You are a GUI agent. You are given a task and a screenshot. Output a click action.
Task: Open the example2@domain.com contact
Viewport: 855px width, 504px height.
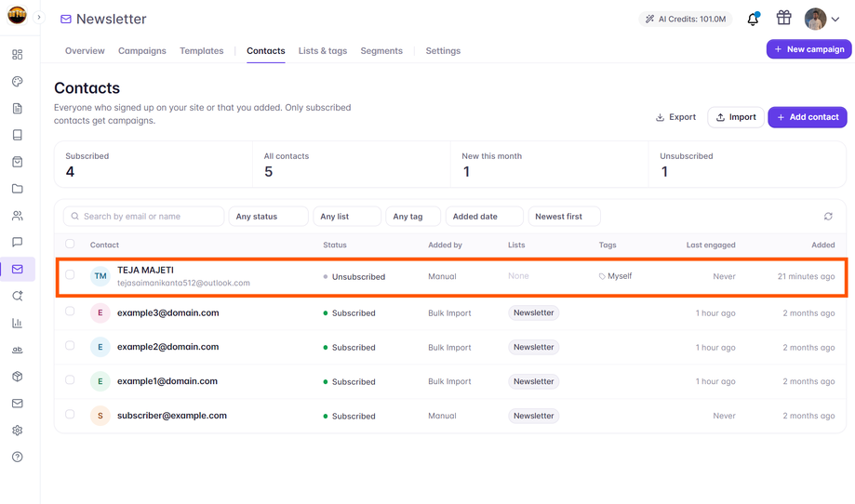point(168,347)
